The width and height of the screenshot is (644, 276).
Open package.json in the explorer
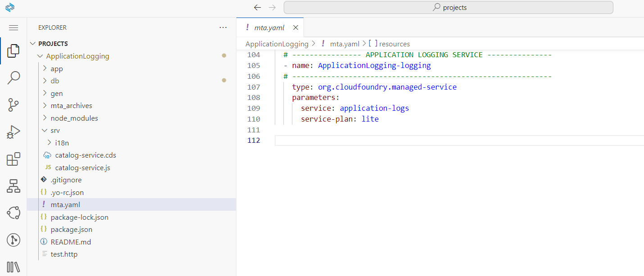(71, 230)
